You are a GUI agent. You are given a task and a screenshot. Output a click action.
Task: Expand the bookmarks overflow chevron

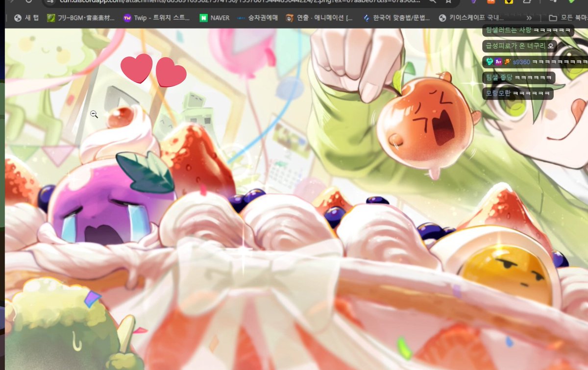click(x=529, y=18)
